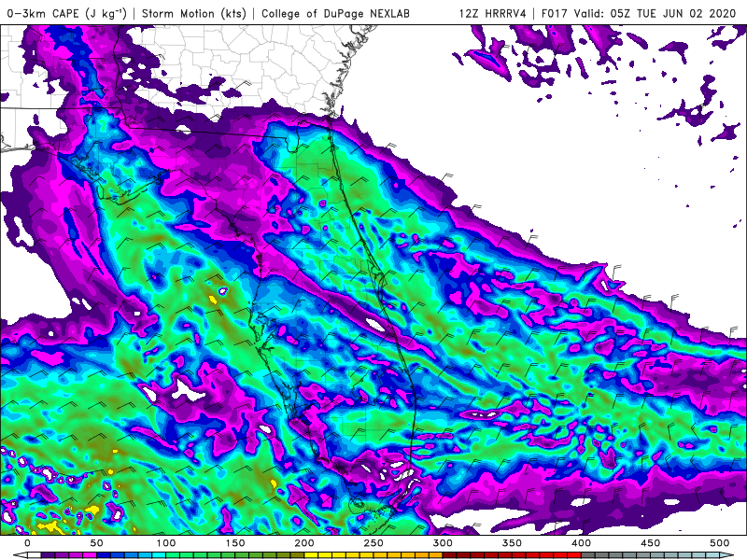Click the '0-3km CAPE (J kg⁻¹)' title text
Image resolution: width=747 pixels, height=560 pixels.
pos(67,13)
